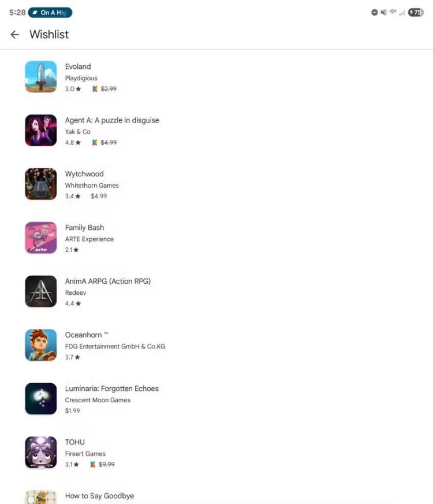The width and height of the screenshot is (433, 504).
Task: Open the How to Say Goodbye icon
Action: (x=41, y=497)
